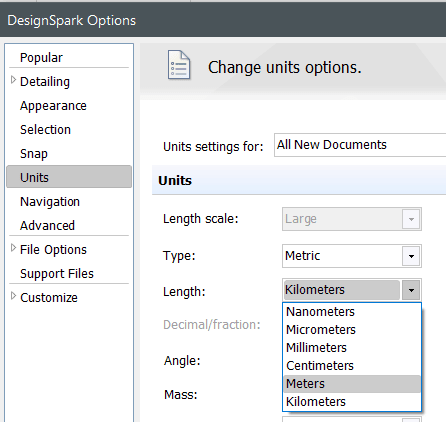Open the Units settings for dropdown
This screenshot has width=446, height=422.
[x=360, y=145]
